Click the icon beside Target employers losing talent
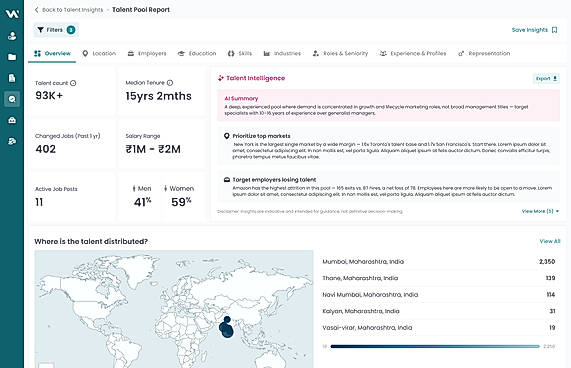Screen dimensions: 571x368 pos(227,180)
